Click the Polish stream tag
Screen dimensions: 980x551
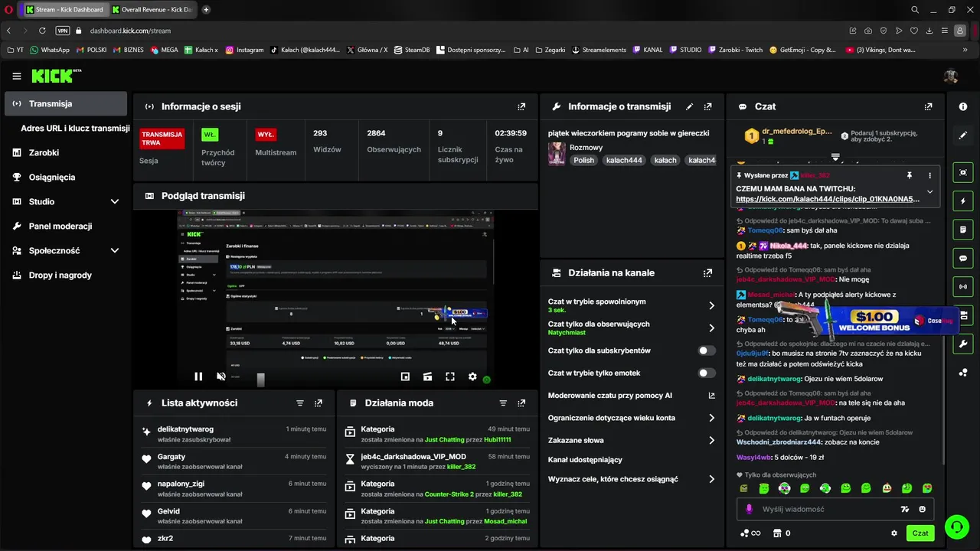point(584,161)
